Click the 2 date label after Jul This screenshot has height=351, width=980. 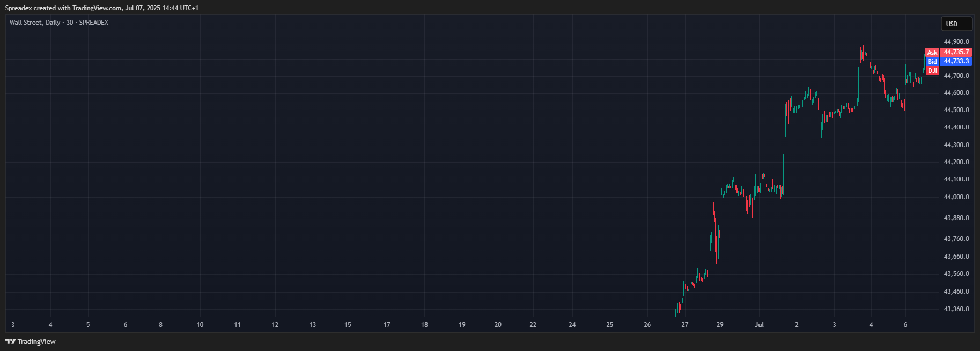797,325
